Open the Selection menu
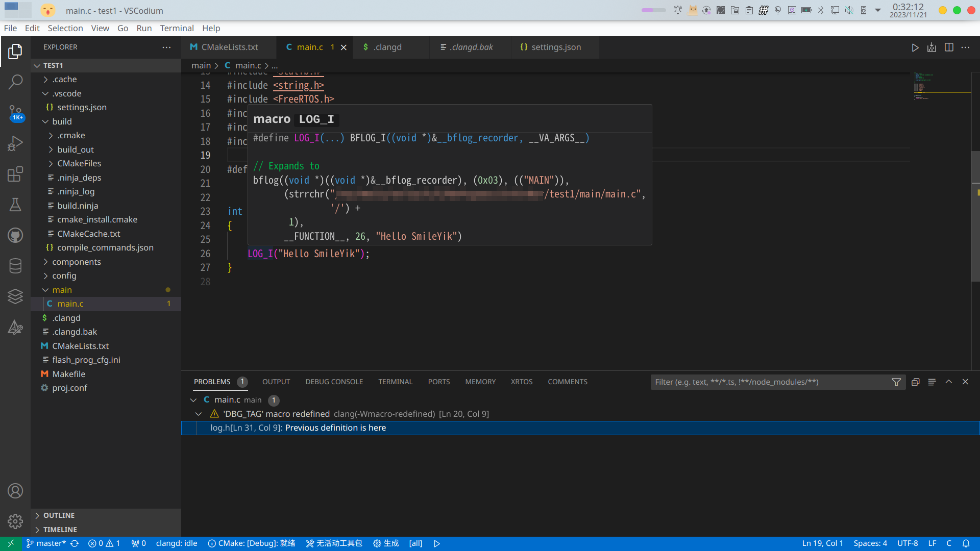The width and height of the screenshot is (980, 551). click(x=65, y=29)
